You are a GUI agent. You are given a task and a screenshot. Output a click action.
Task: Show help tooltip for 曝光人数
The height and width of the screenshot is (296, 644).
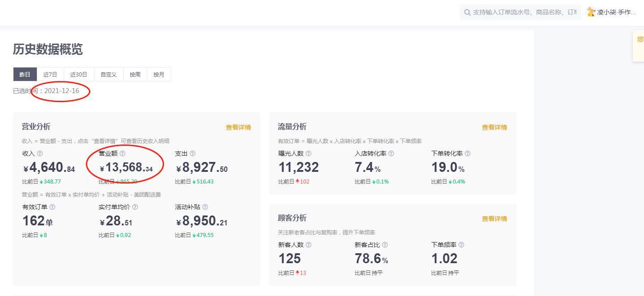point(308,153)
